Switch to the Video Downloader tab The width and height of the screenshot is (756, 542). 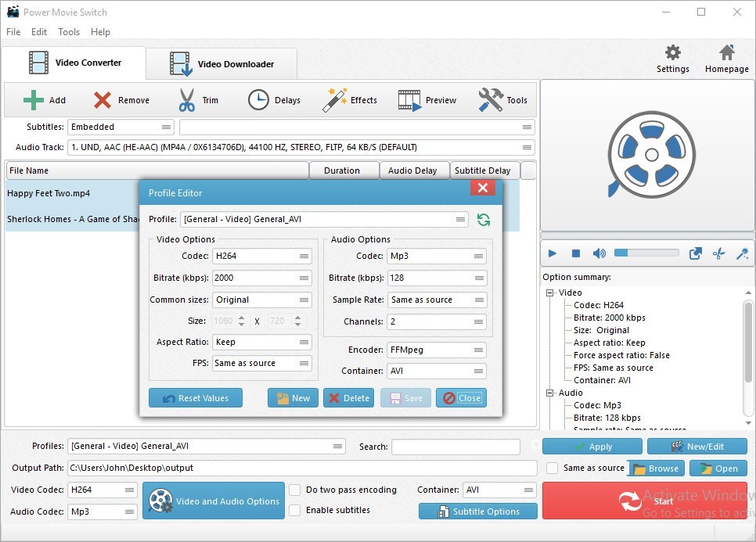[x=223, y=64]
